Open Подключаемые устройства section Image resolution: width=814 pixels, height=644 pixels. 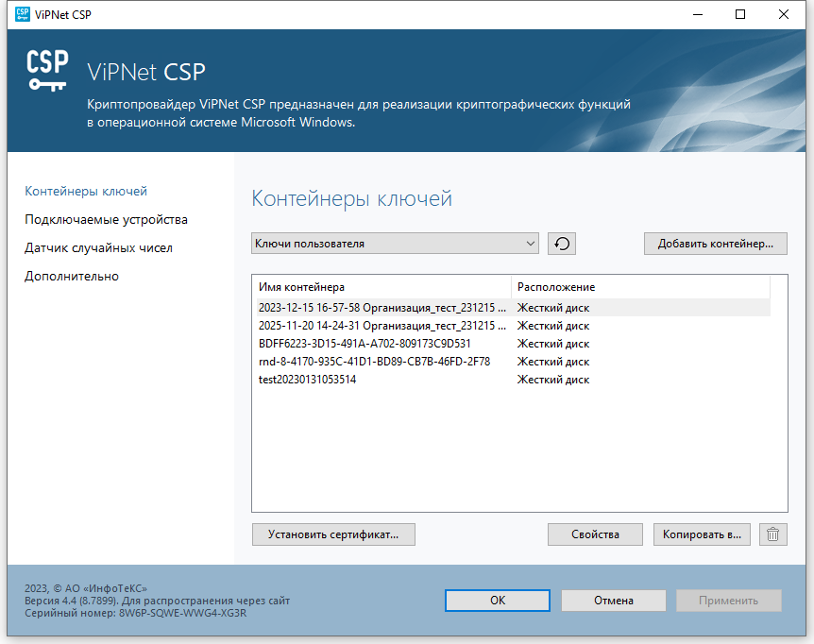tap(106, 219)
